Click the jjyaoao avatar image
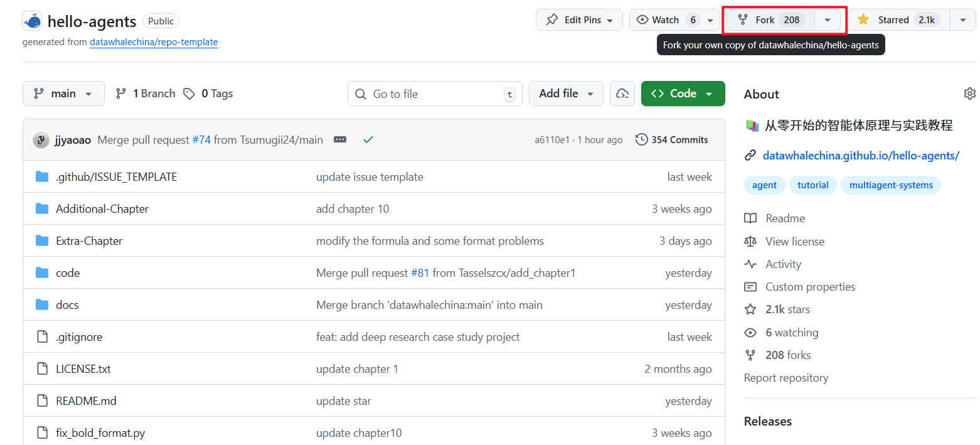This screenshot has width=980, height=445. click(41, 140)
